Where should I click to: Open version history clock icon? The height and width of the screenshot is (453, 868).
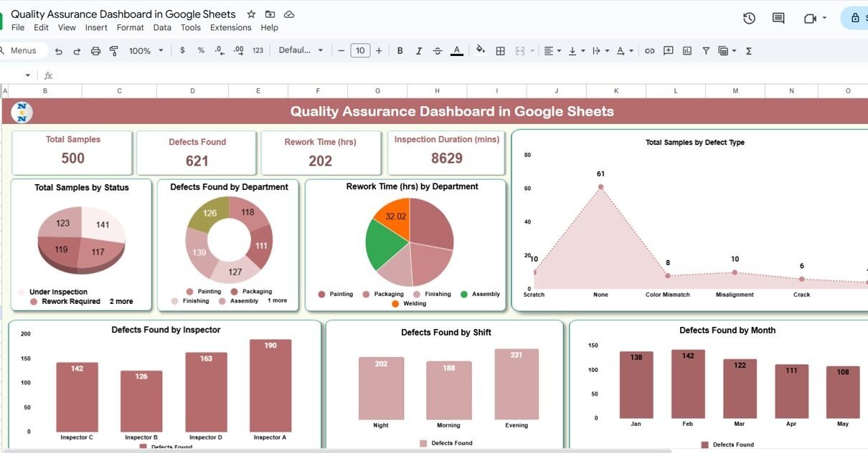pyautogui.click(x=749, y=18)
